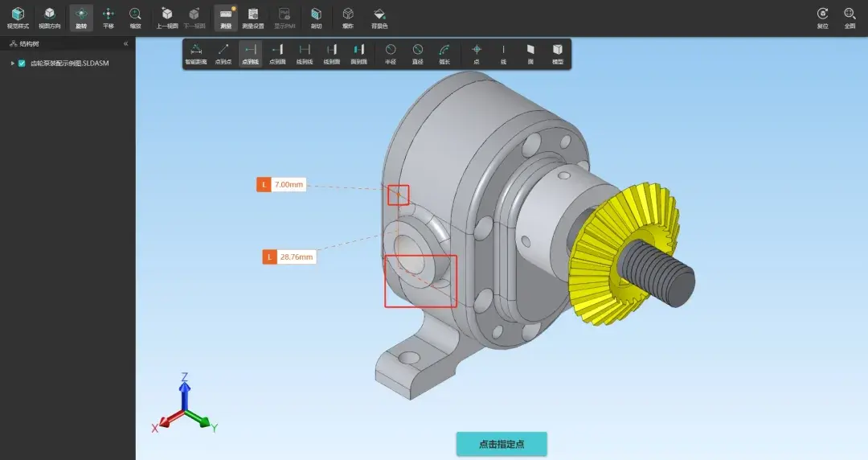
Task: Click the 点击指定点 button
Action: tap(502, 444)
